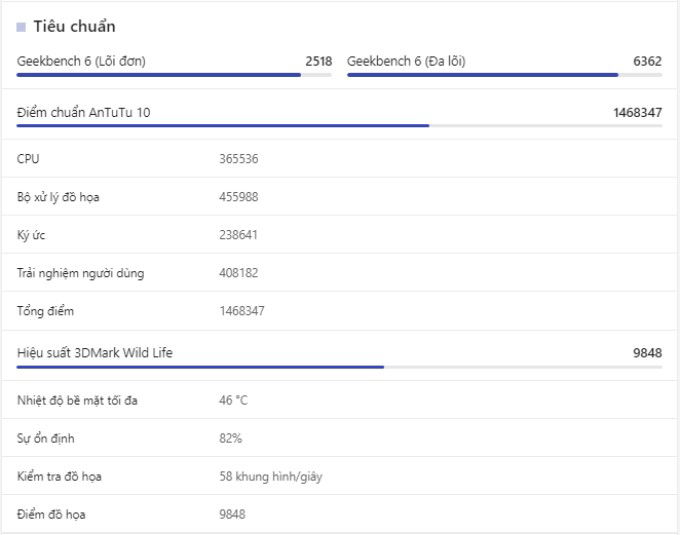Select the Tiêu chuẩn section heading
Viewport: 680px width, 535px height.
(75, 26)
